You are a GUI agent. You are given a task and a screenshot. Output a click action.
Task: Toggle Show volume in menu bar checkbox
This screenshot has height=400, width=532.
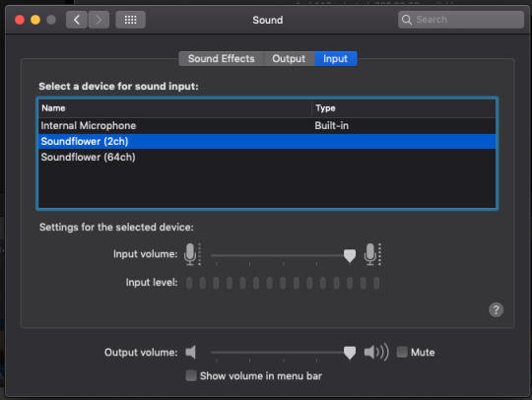pyautogui.click(x=191, y=375)
